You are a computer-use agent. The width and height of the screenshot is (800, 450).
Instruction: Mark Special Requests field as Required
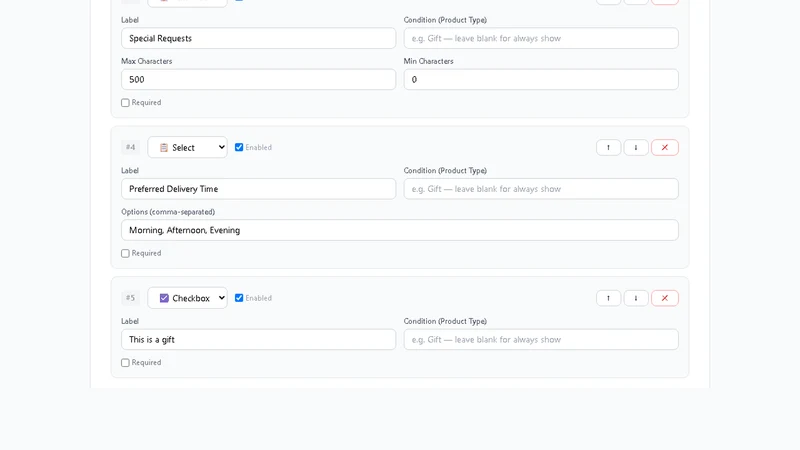[x=125, y=103]
